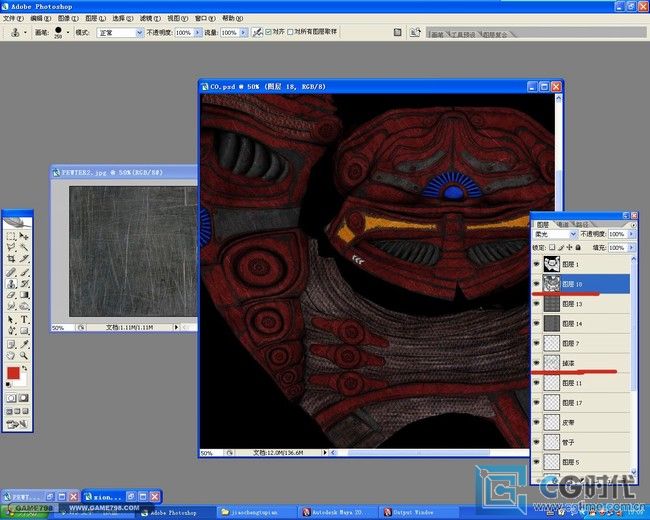
Task: Select the Type tool
Action: coord(24,320)
